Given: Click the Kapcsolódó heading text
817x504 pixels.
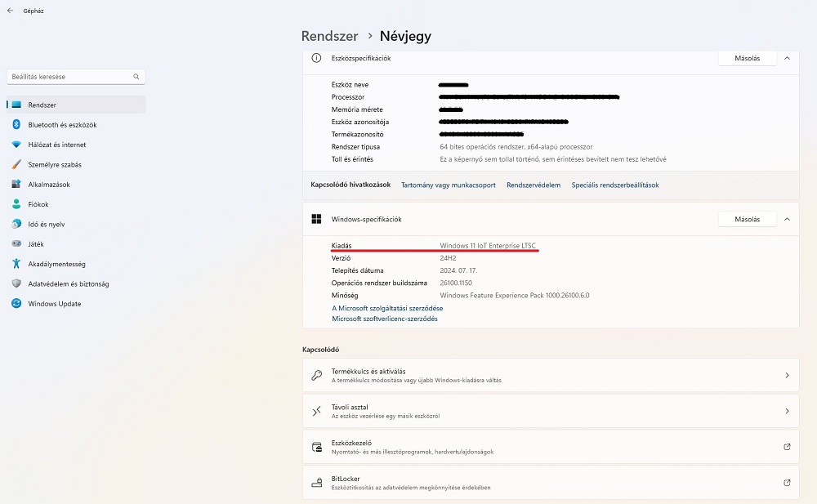Looking at the screenshot, I should coord(320,350).
